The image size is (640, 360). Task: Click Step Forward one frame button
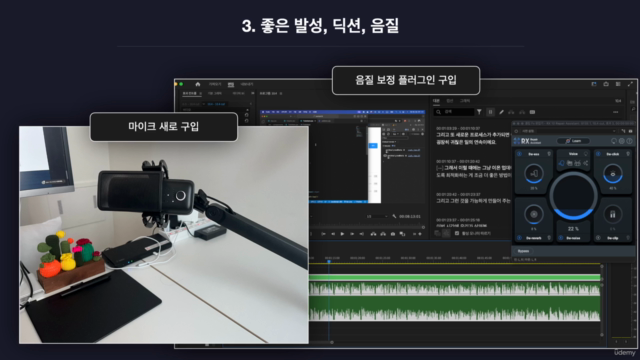click(352, 234)
